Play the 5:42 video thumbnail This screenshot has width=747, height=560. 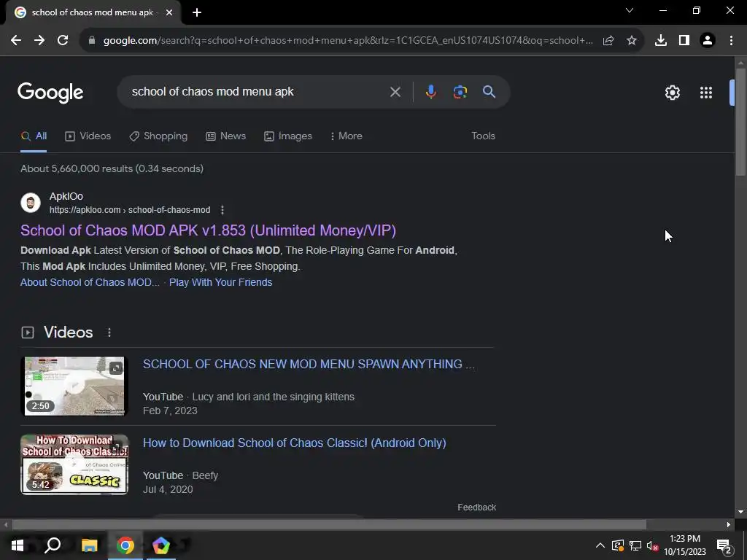[74, 464]
